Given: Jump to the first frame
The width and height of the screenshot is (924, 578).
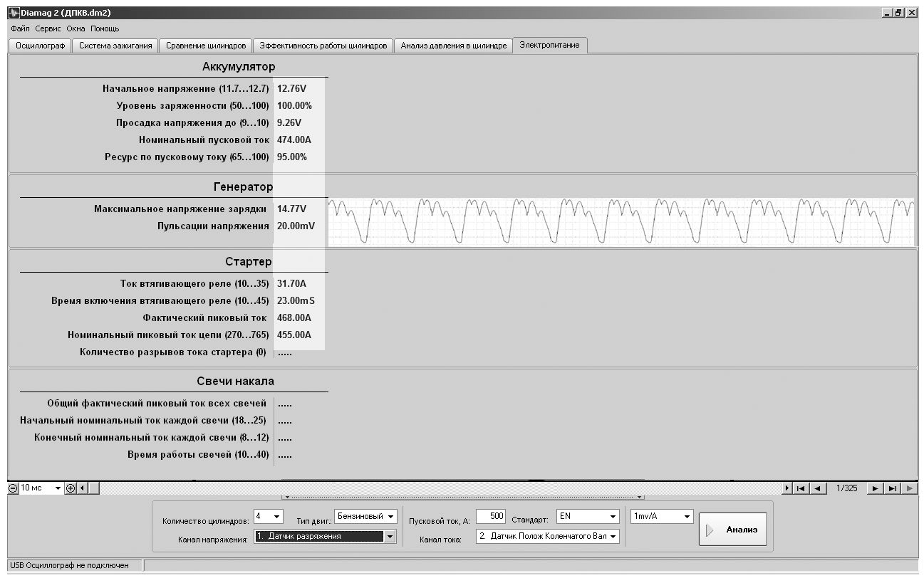Looking at the screenshot, I should tap(801, 488).
